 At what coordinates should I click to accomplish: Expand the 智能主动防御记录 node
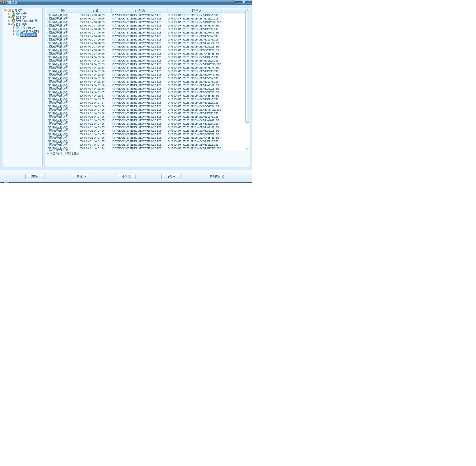[9, 21]
